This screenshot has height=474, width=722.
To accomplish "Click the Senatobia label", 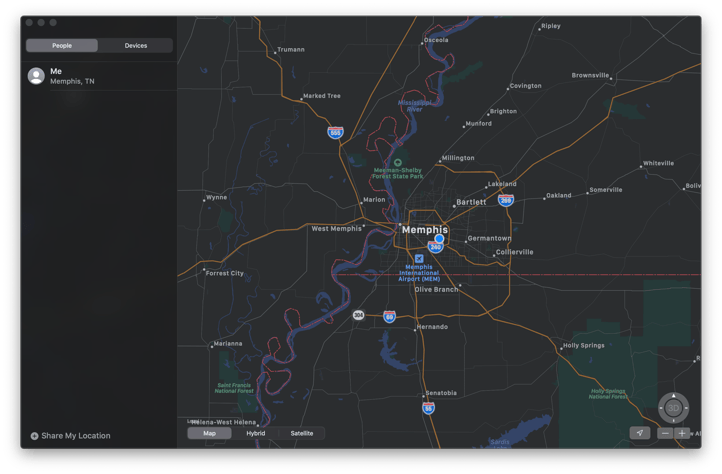I will coord(441,393).
